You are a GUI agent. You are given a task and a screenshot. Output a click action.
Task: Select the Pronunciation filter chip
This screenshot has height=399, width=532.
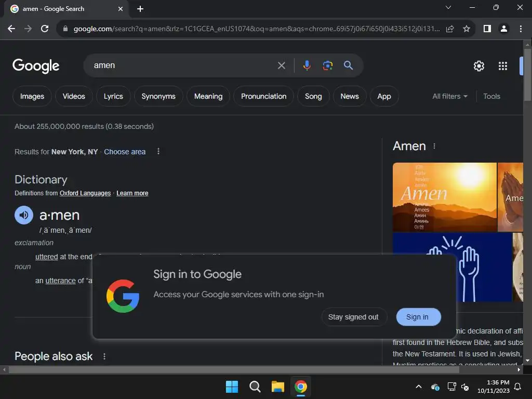[263, 96]
